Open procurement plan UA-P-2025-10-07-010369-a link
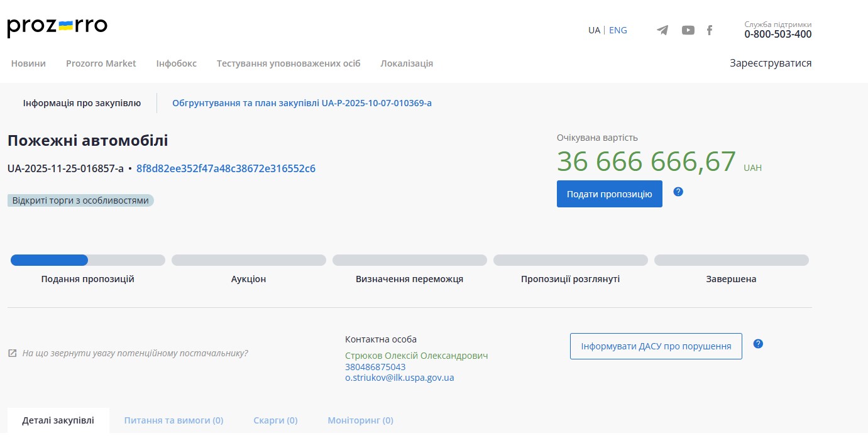The width and height of the screenshot is (868, 443). tap(302, 103)
